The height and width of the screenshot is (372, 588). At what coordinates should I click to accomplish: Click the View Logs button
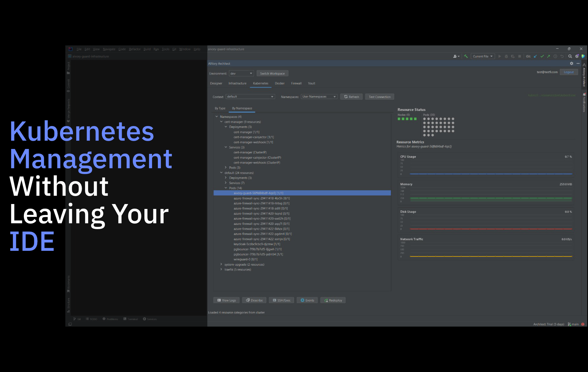click(x=226, y=300)
